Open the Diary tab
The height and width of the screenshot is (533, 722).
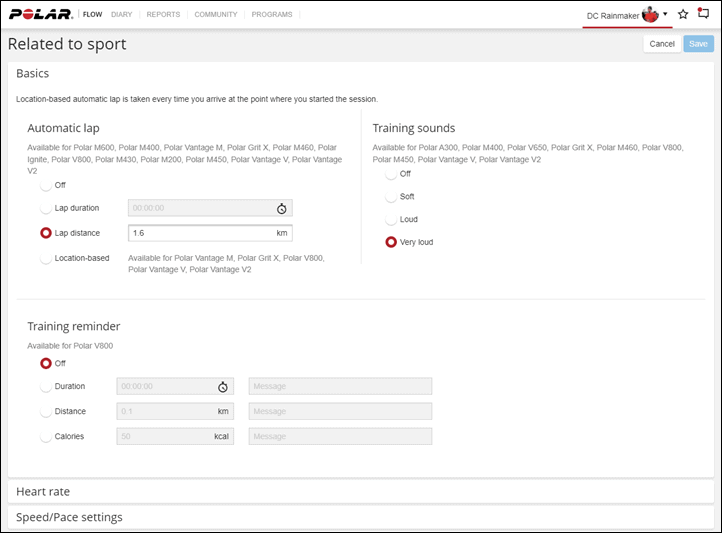click(x=122, y=14)
